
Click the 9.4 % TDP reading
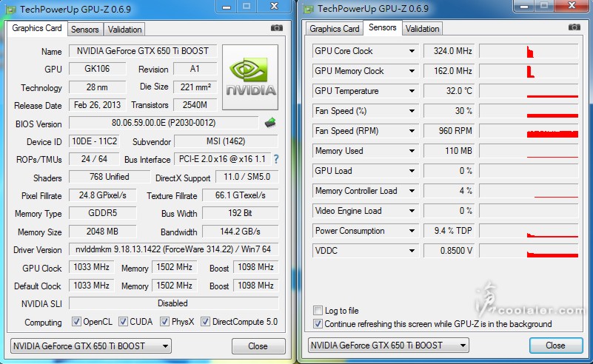click(x=449, y=231)
